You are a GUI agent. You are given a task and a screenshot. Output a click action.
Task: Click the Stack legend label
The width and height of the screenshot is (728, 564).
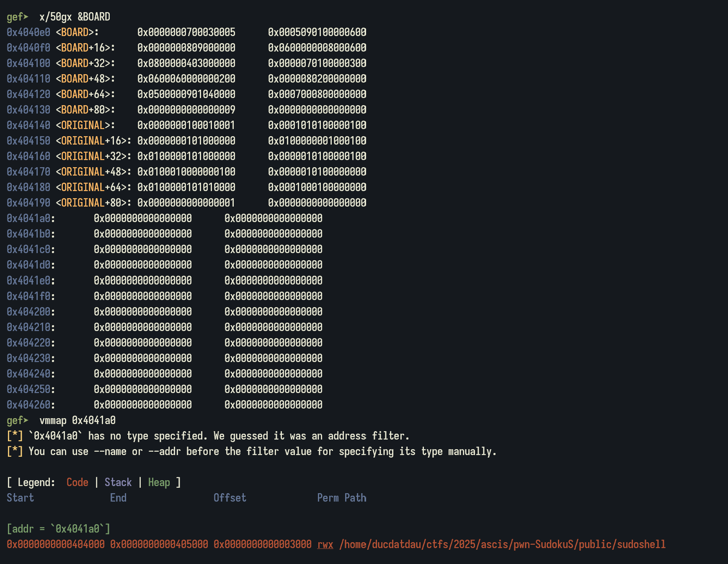[x=118, y=482]
